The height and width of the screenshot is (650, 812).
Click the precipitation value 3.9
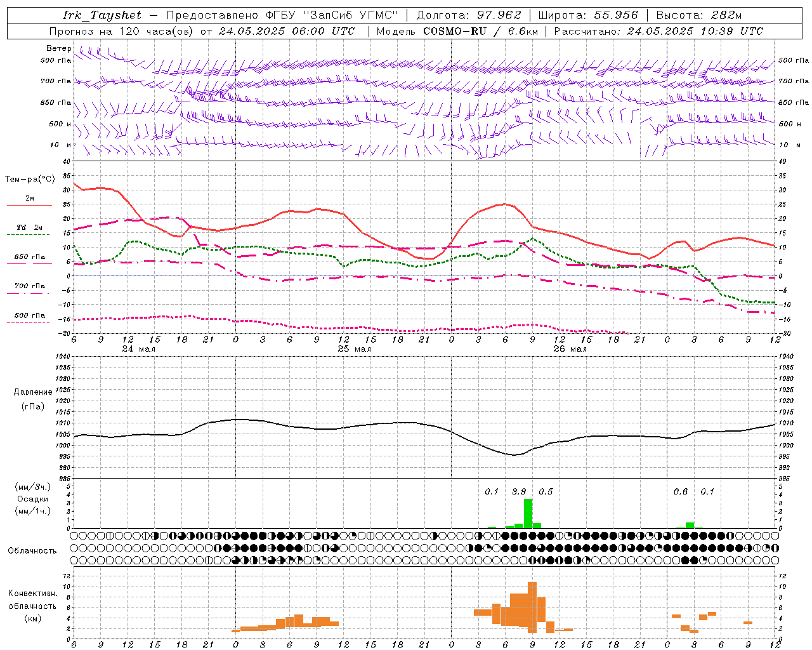[x=519, y=491]
